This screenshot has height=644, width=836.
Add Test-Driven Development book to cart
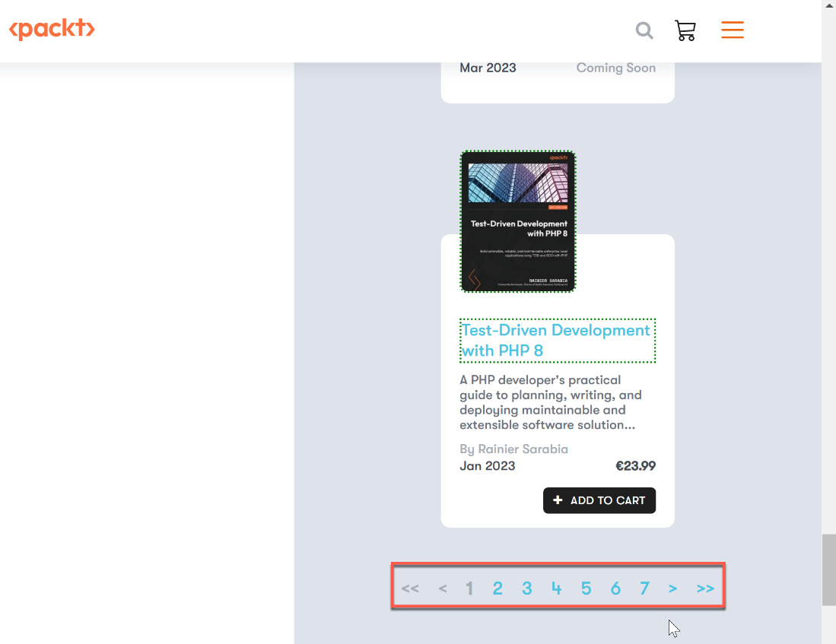599,500
